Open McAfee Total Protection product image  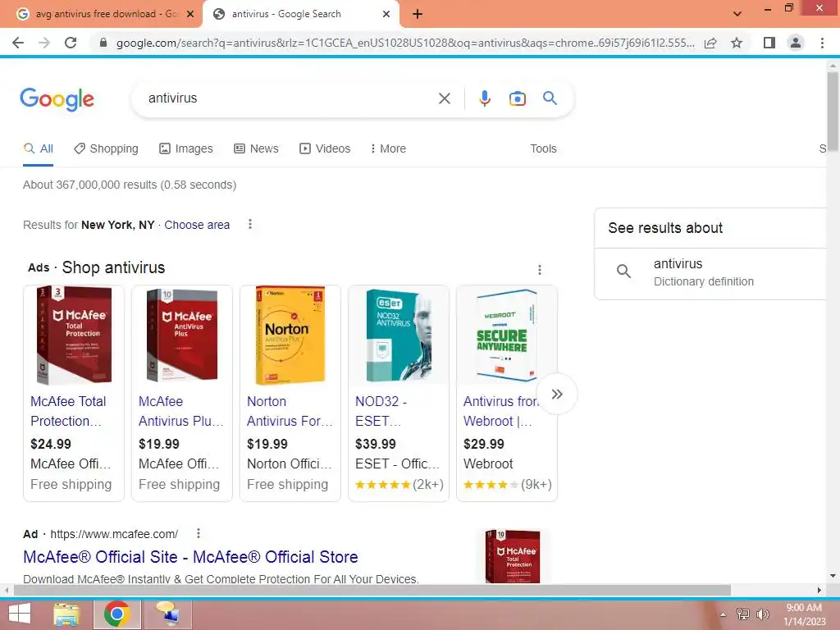click(74, 336)
